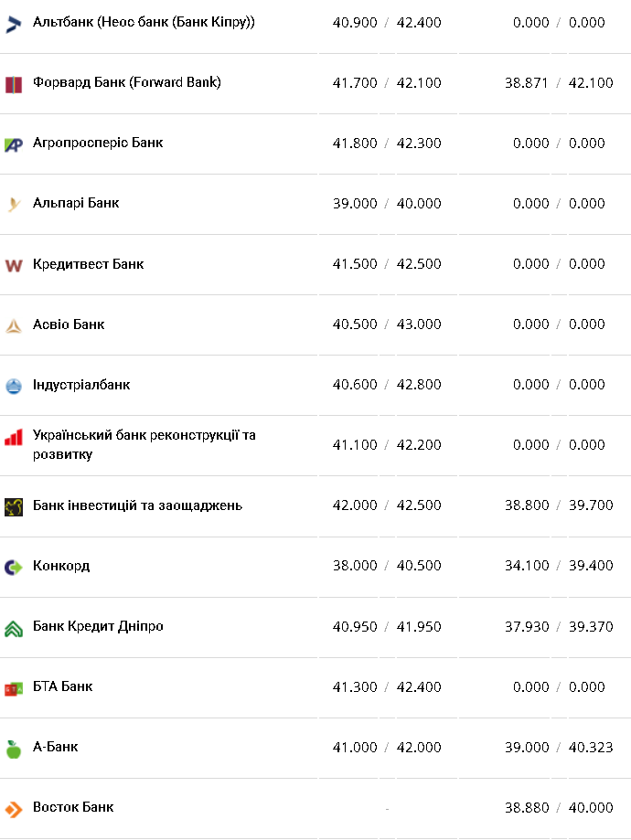Click the Асвіо Банк triangle logo
631x840 pixels.
click(x=14, y=325)
